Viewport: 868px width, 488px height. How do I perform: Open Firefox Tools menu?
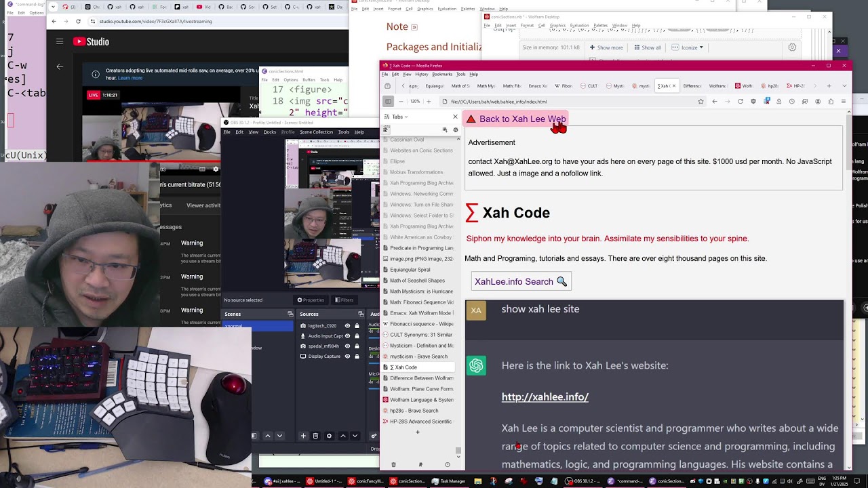point(461,74)
